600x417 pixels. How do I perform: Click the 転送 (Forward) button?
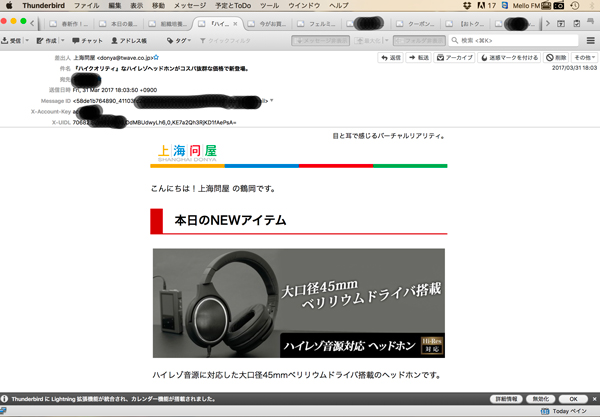418,58
